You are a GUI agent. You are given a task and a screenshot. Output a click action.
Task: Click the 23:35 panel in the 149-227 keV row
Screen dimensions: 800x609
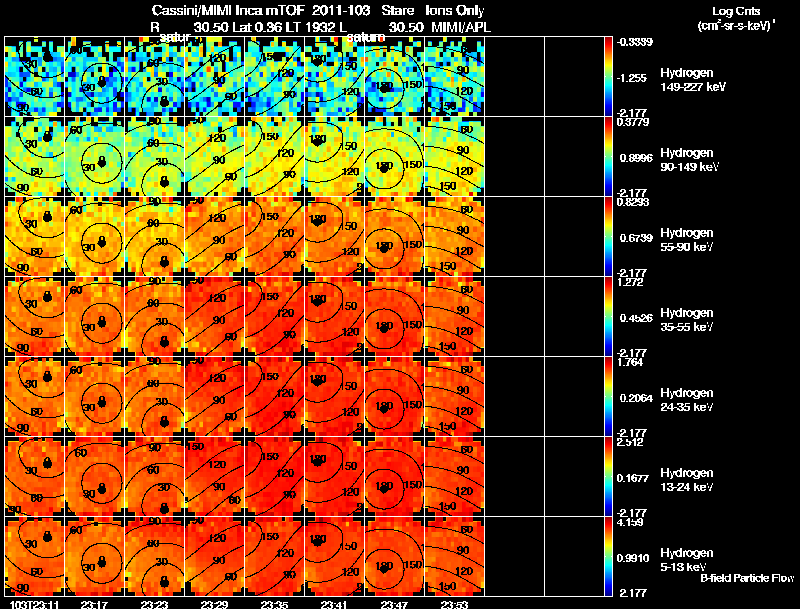(x=274, y=77)
